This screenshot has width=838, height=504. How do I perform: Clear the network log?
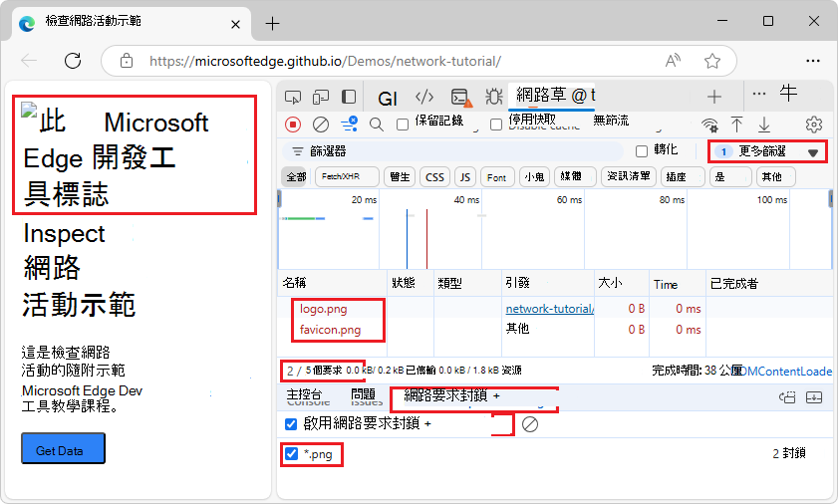pos(321,125)
